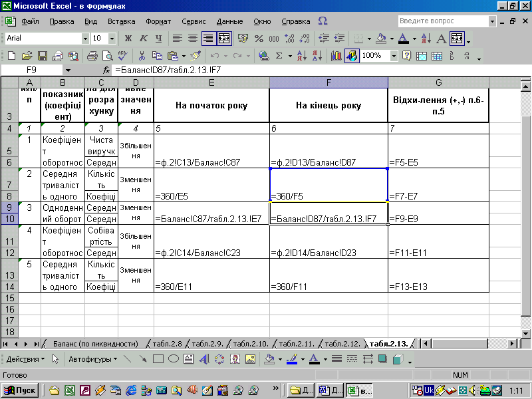Open the Вставка menu

(122, 21)
